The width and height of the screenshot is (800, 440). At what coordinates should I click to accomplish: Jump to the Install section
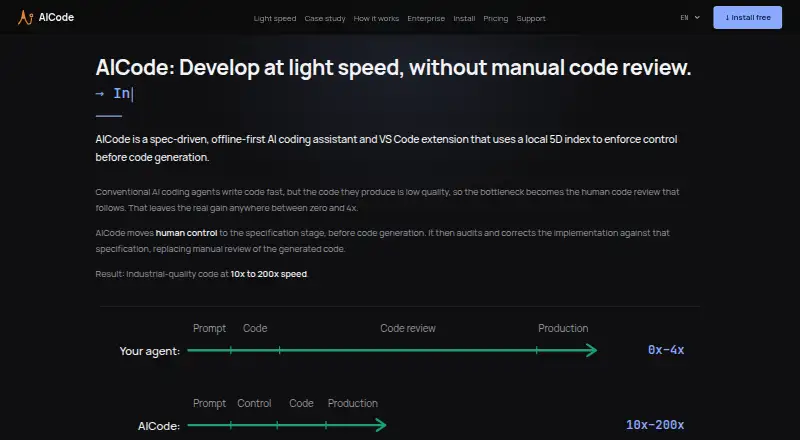pyautogui.click(x=464, y=18)
